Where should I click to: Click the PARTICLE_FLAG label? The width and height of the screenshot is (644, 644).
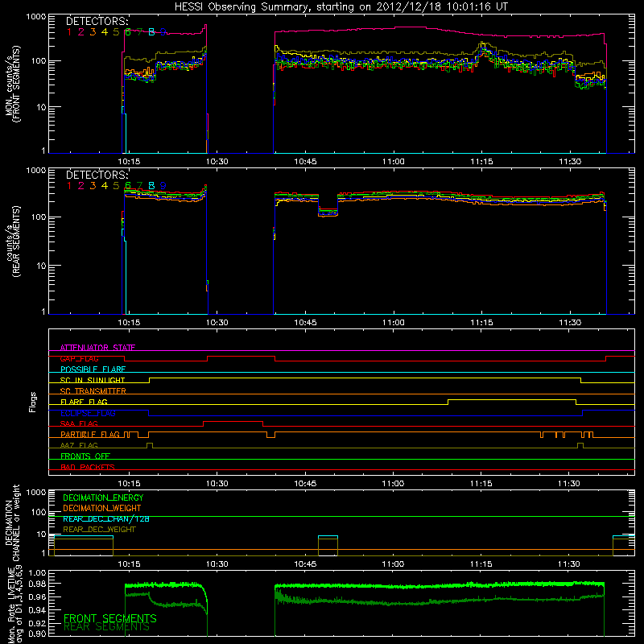click(x=90, y=434)
